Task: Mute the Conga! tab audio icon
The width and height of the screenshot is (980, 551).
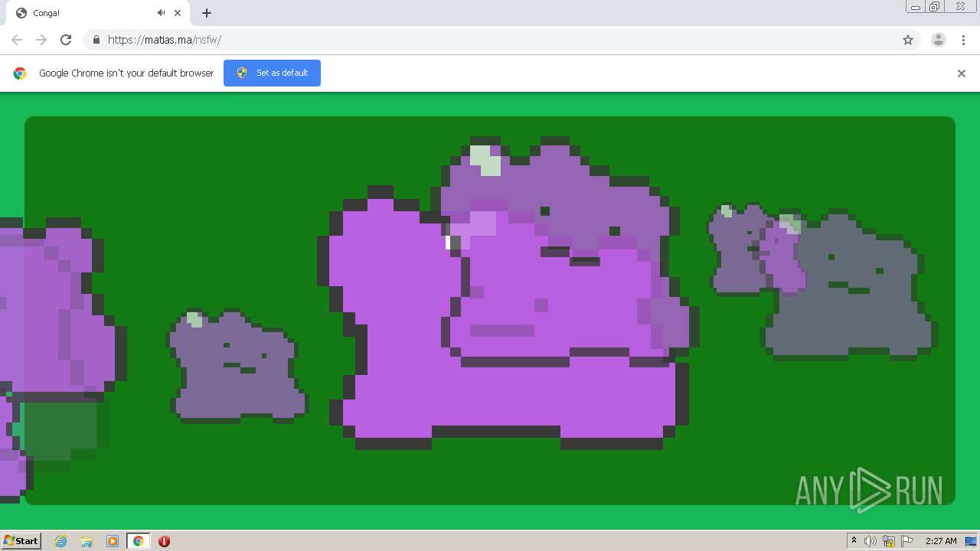Action: click(161, 13)
